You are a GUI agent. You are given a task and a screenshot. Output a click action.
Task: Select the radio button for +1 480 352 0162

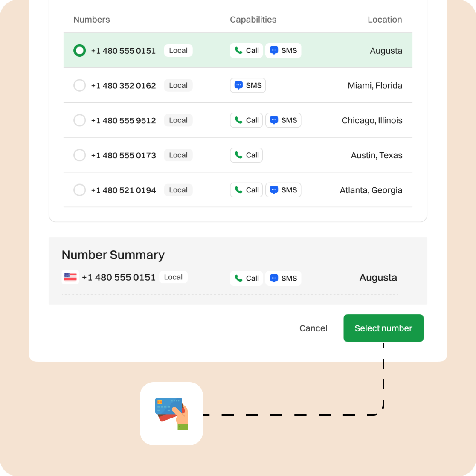coord(80,85)
